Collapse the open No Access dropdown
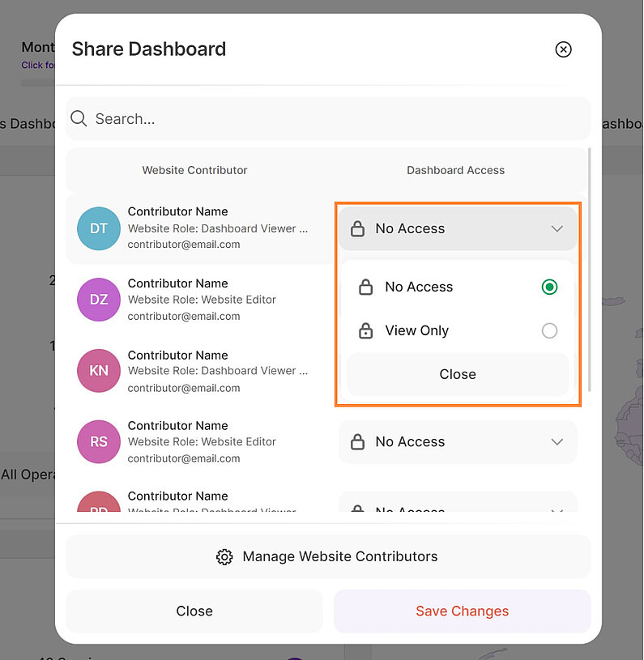This screenshot has height=660, width=644. [x=458, y=374]
